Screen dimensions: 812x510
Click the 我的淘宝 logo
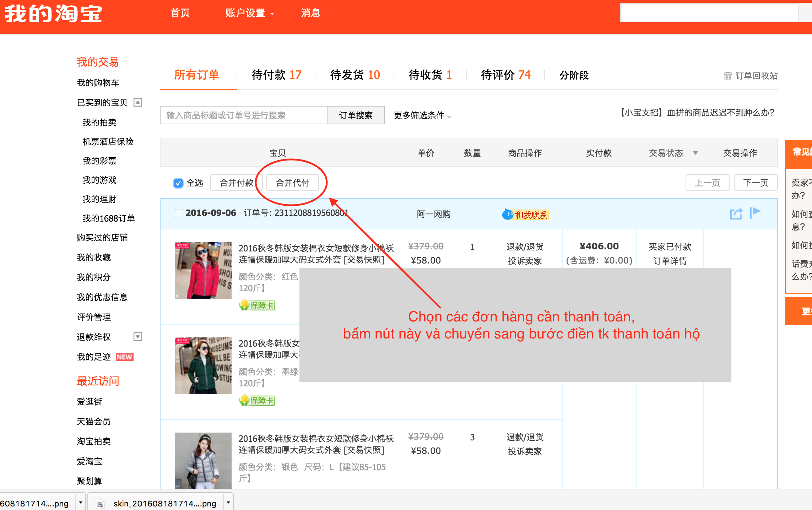53,14
